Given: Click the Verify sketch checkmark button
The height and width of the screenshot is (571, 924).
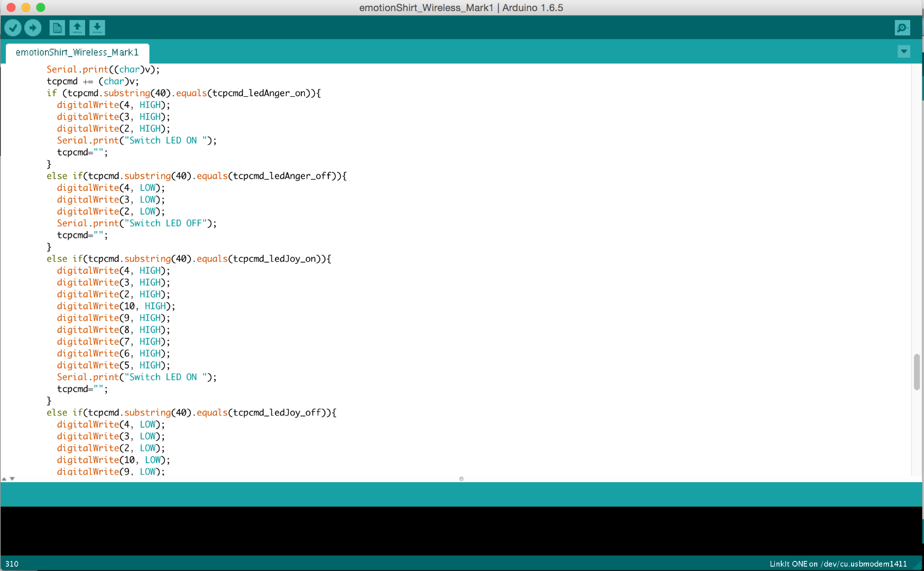Looking at the screenshot, I should [13, 27].
